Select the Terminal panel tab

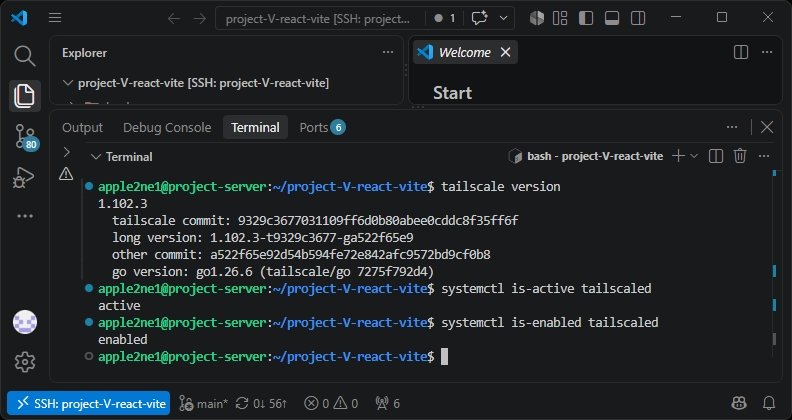tap(255, 128)
